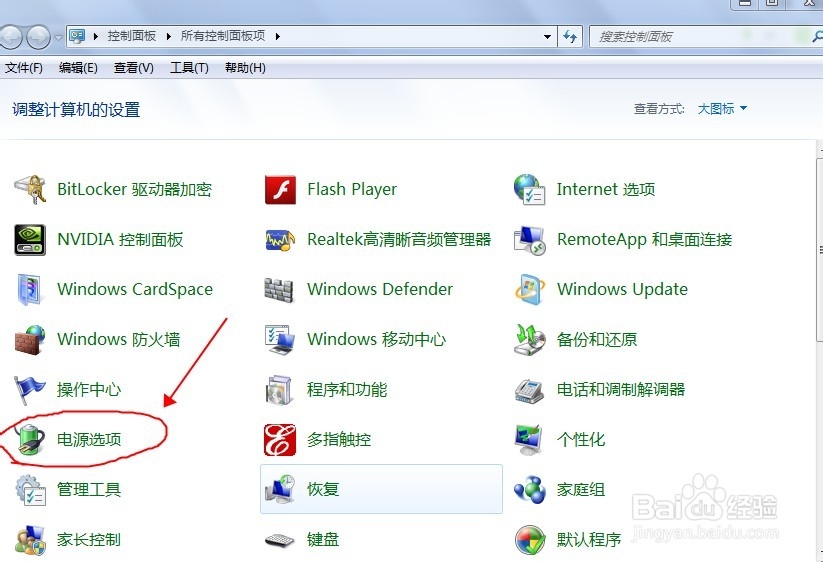Click the Action Center flag icon (操作中心)
Image resolution: width=823 pixels, height=562 pixels.
click(30, 390)
